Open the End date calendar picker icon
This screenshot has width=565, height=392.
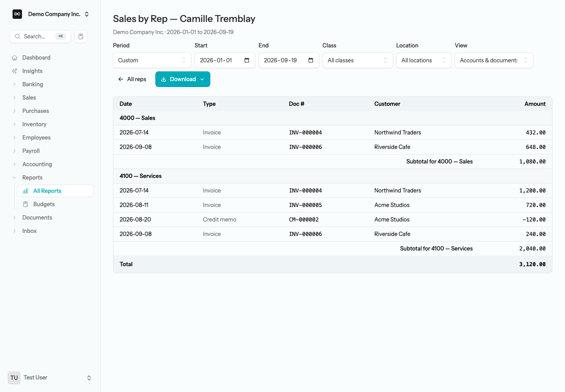click(x=311, y=60)
